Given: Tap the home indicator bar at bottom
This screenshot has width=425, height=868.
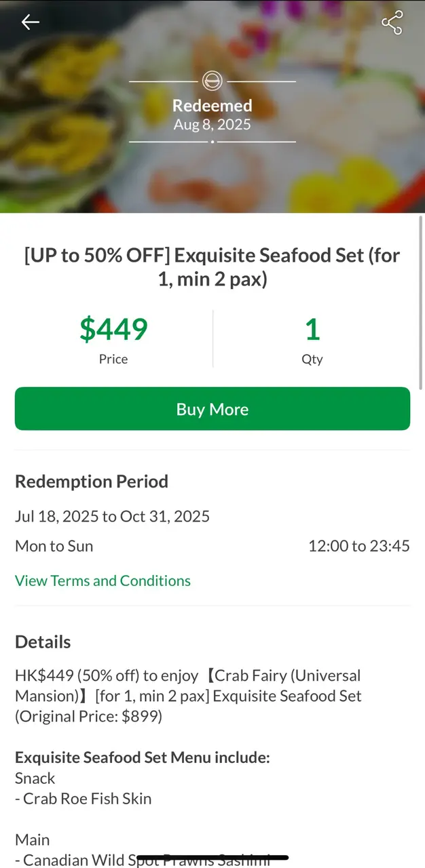Looking at the screenshot, I should (x=212, y=858).
